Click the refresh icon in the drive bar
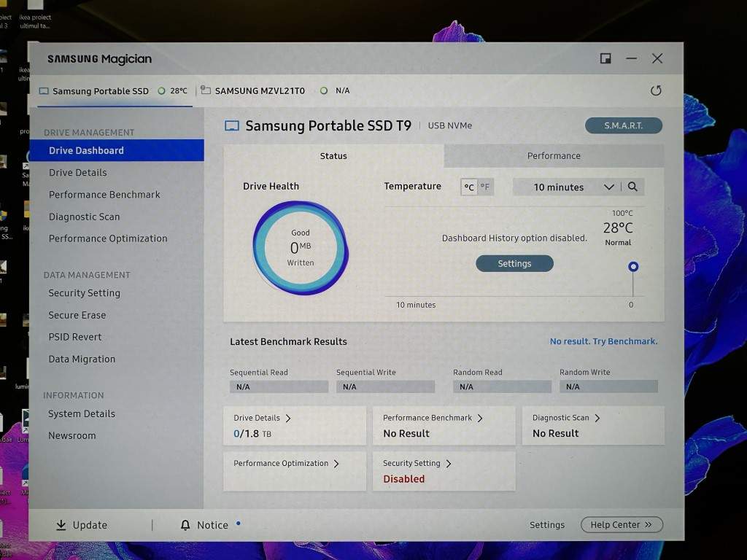747x560 pixels. click(655, 90)
